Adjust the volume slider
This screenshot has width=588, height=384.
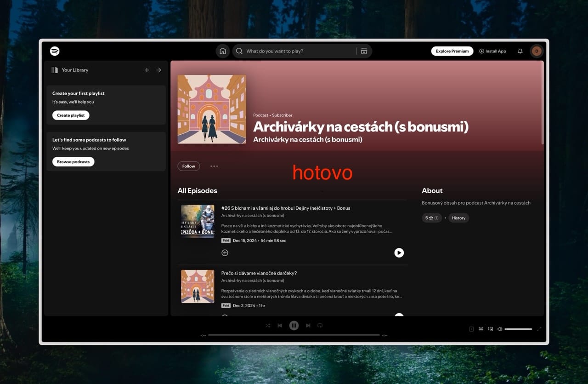click(518, 329)
